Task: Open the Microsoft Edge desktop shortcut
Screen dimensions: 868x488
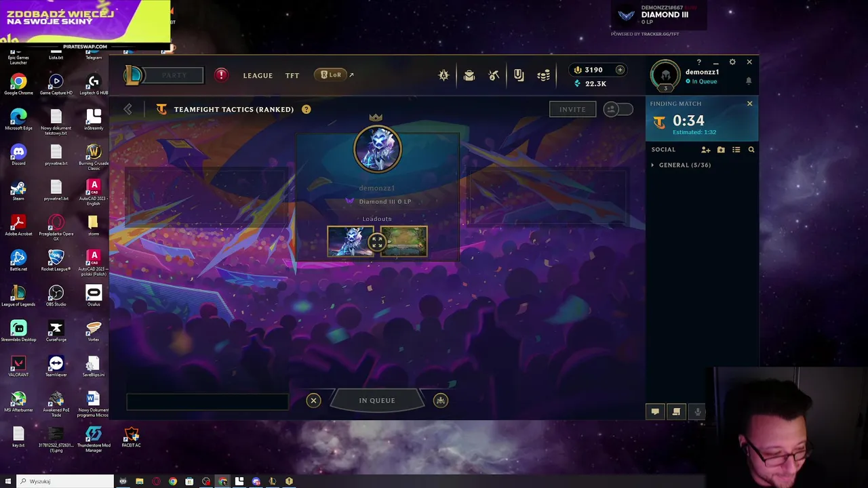Action: click(18, 119)
